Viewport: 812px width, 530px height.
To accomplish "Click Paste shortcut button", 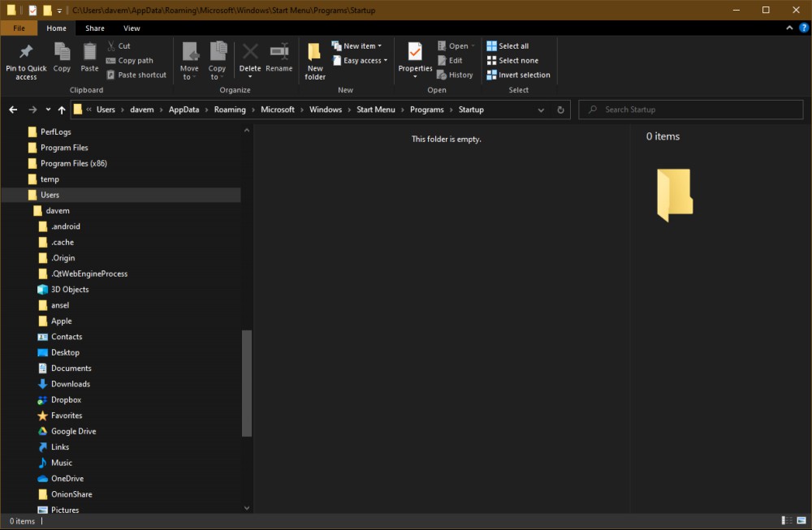I will (x=136, y=75).
